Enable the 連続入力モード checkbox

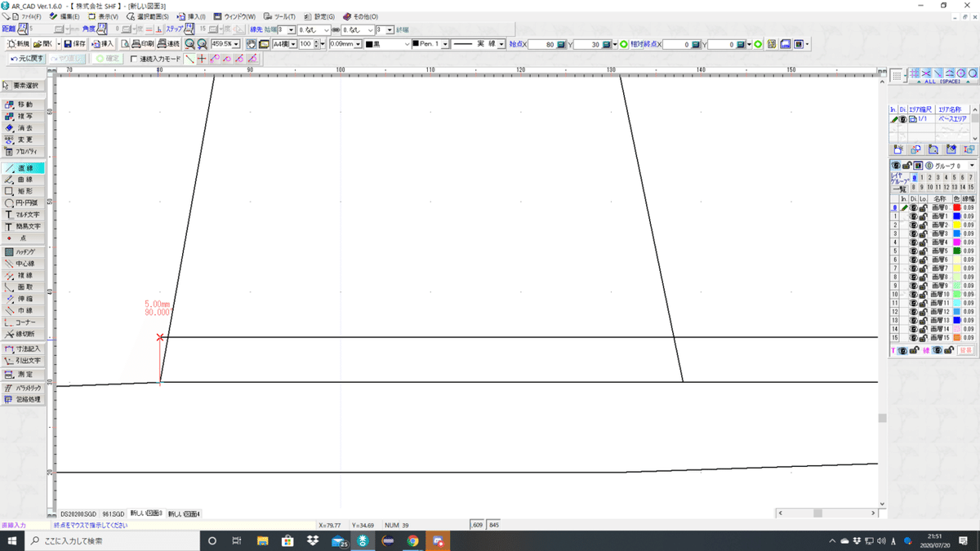pos(133,59)
